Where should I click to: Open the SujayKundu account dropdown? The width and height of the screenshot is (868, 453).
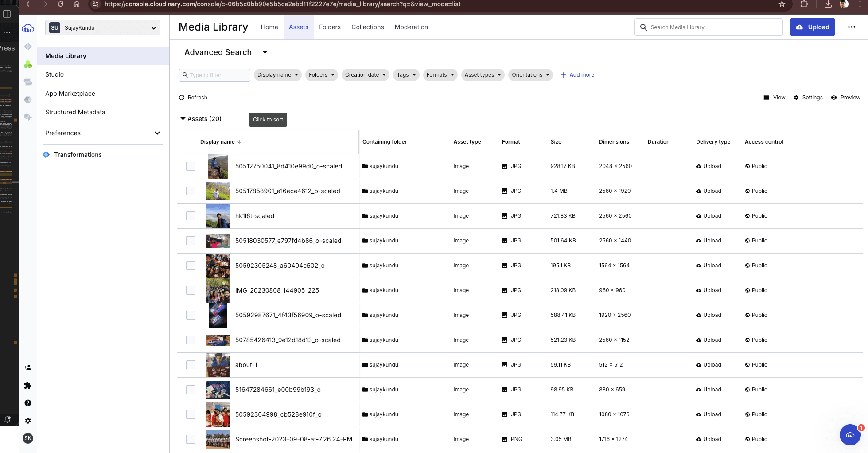(x=103, y=27)
